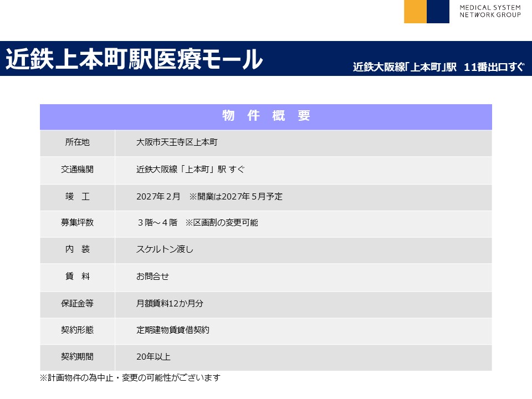This screenshot has height=399, width=532.
Task: Select the title 近鉄上本町駅医療モール
Action: [x=134, y=59]
